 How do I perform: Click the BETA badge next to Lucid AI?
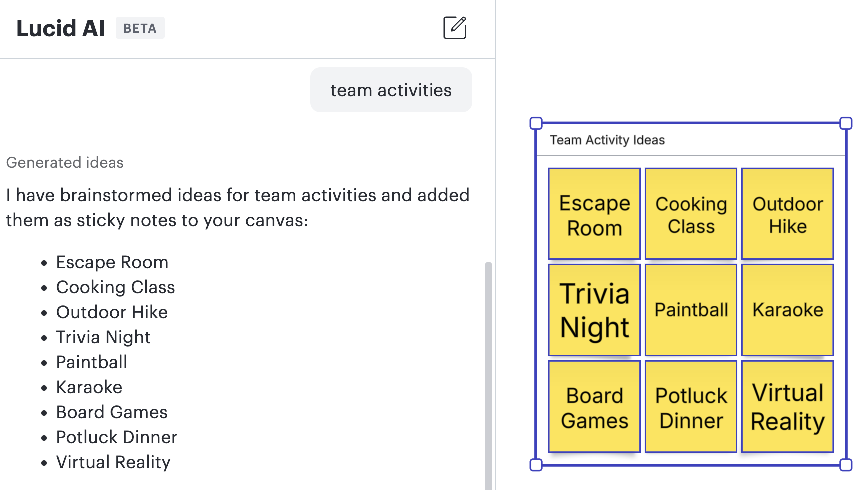pyautogui.click(x=140, y=28)
